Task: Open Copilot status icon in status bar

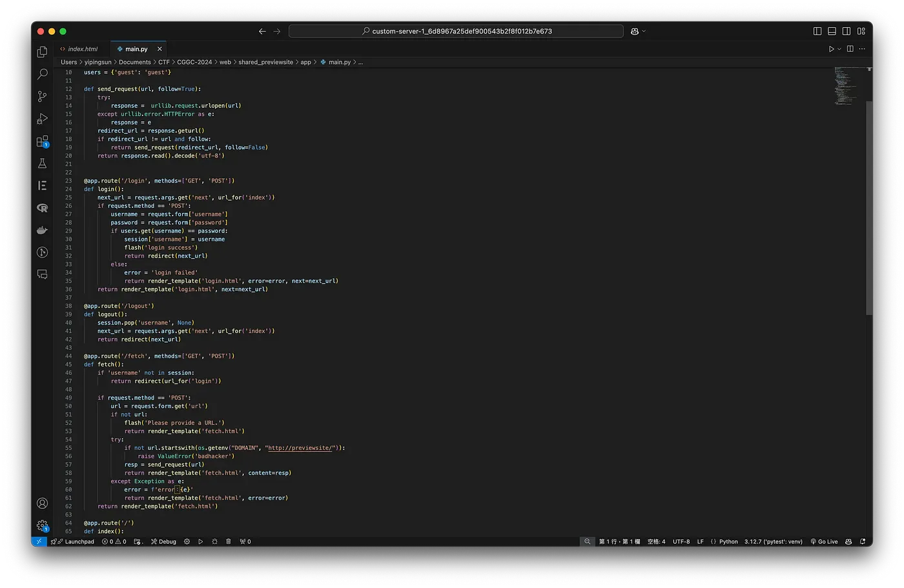Action: [x=848, y=542]
